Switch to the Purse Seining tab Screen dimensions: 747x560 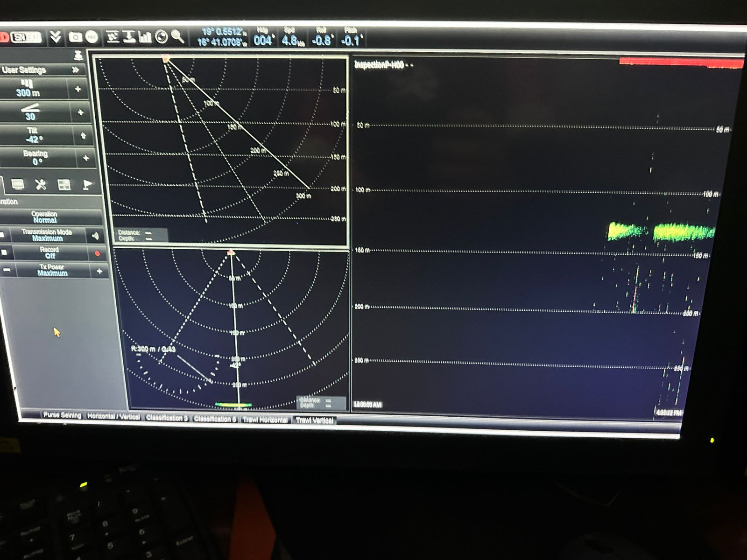[62, 415]
